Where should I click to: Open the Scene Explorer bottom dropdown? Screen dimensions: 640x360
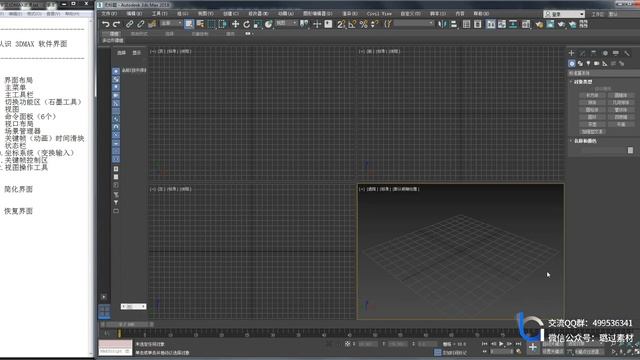click(x=133, y=307)
